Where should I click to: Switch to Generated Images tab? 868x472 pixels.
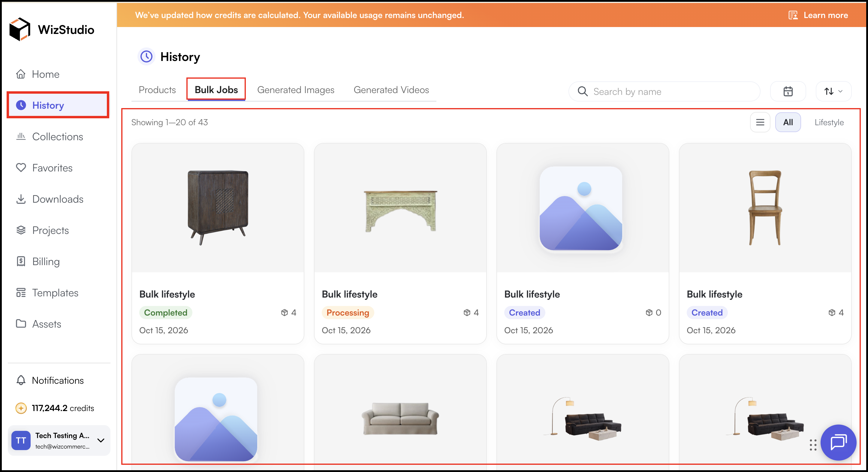296,90
